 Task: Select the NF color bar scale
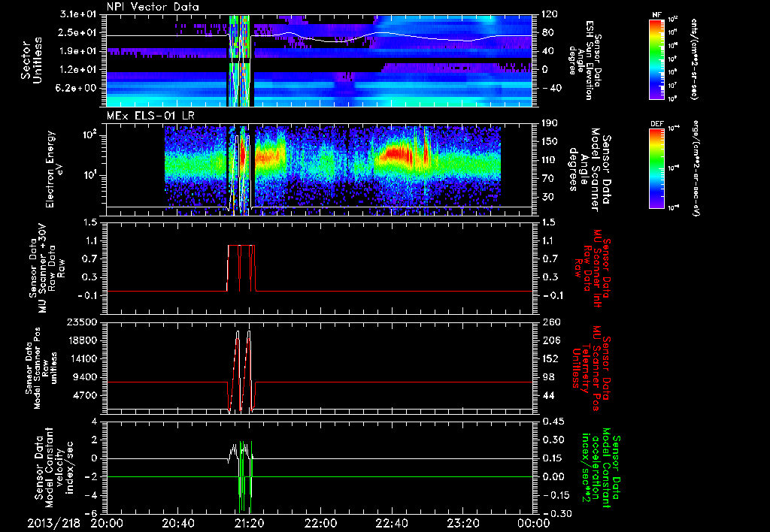click(x=657, y=59)
